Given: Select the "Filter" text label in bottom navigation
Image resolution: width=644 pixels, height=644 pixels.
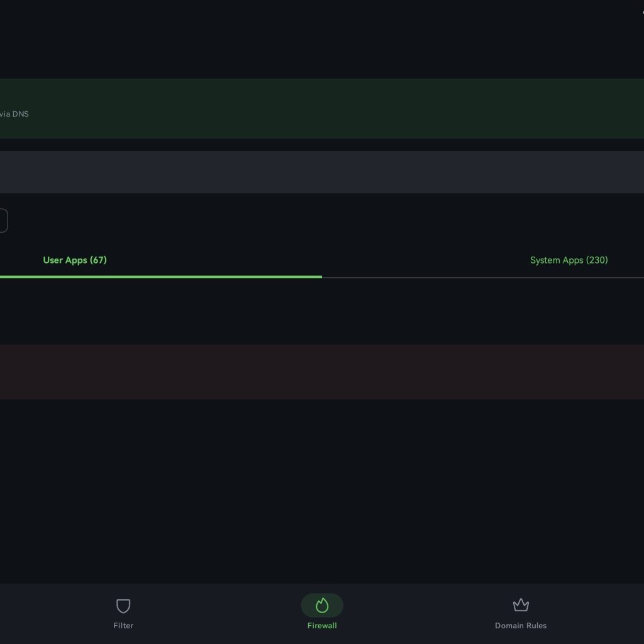Looking at the screenshot, I should pyautogui.click(x=123, y=626).
